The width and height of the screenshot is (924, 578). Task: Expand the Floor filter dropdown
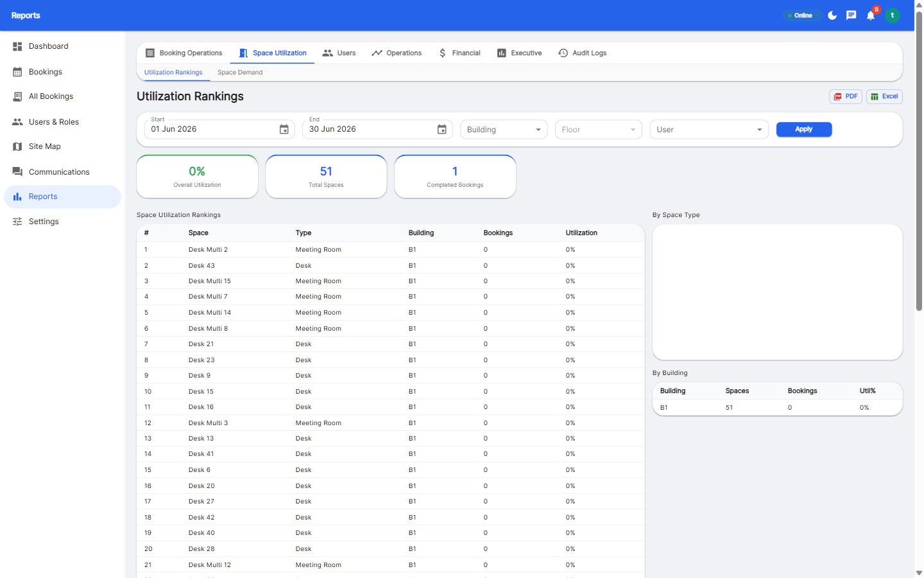tap(599, 129)
